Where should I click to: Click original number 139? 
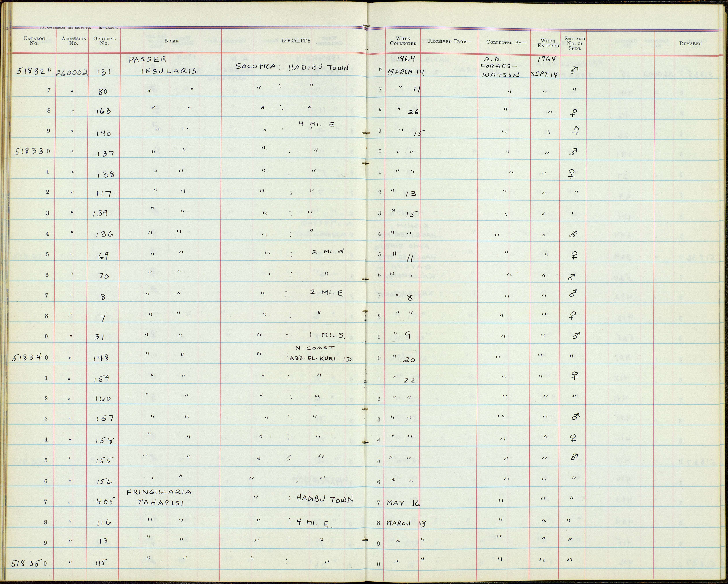(100, 214)
